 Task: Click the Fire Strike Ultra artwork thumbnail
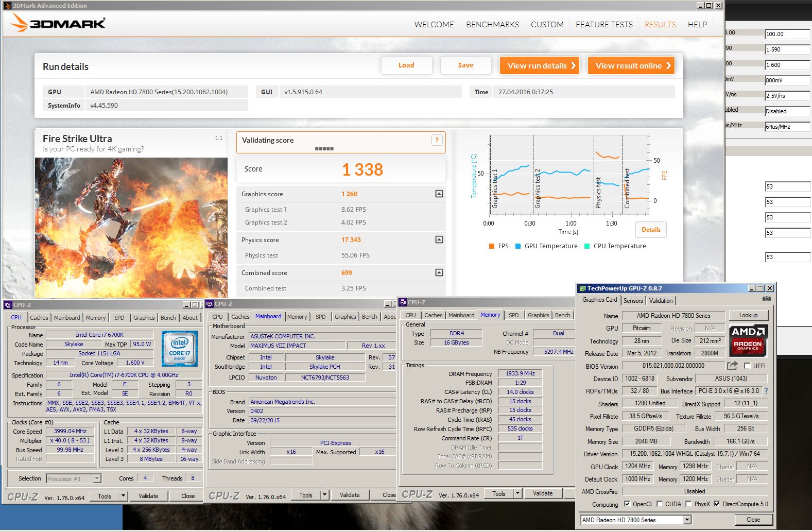coord(131,227)
